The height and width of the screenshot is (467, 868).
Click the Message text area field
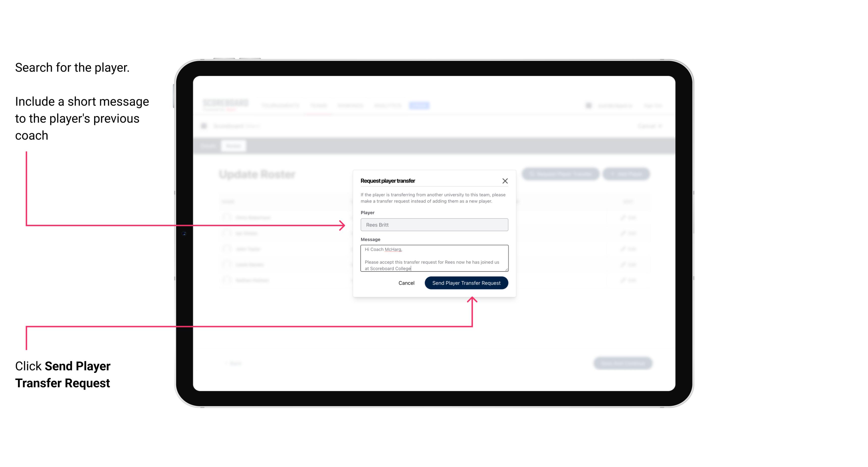tap(433, 258)
